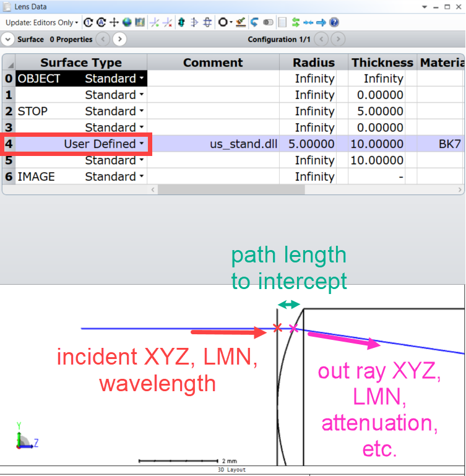Select row header number 6
Image resolution: width=466 pixels, height=476 pixels.
tap(9, 176)
